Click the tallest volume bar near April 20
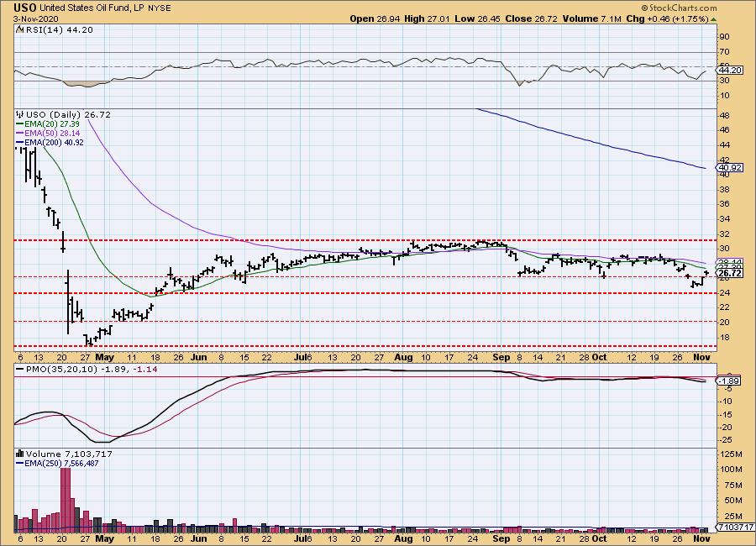The image size is (756, 546). pyautogui.click(x=65, y=499)
